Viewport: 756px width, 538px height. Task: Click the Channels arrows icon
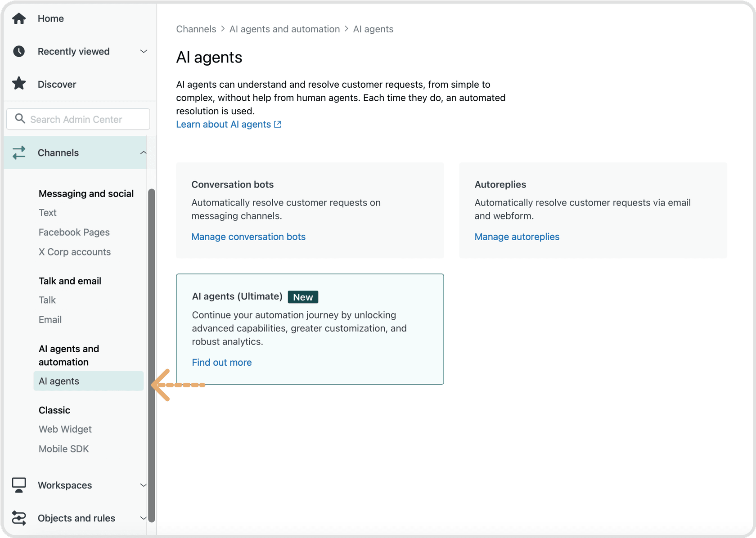19,152
